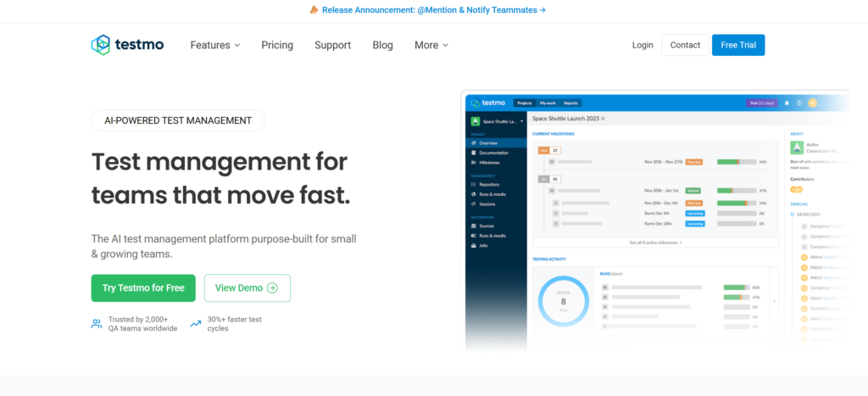Click the AI-POWERED TEST MANAGEMENT badge
The image size is (868, 396).
pyautogui.click(x=178, y=120)
